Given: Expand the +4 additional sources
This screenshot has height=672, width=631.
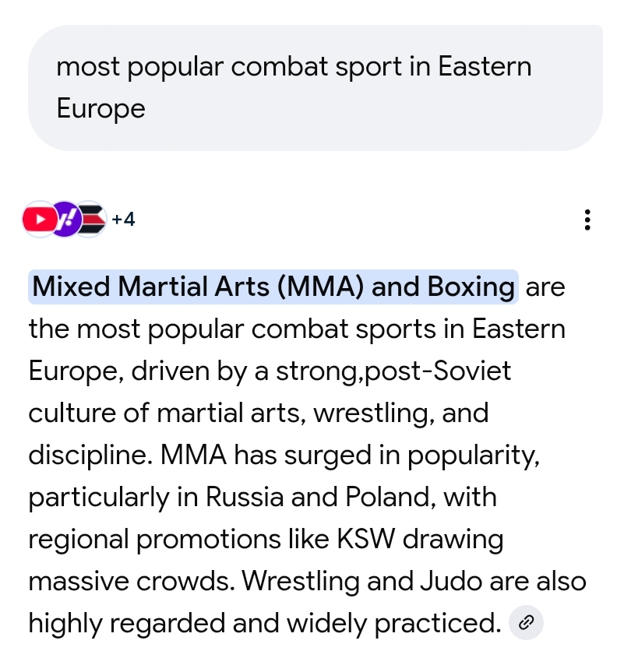Looking at the screenshot, I should pos(123,220).
